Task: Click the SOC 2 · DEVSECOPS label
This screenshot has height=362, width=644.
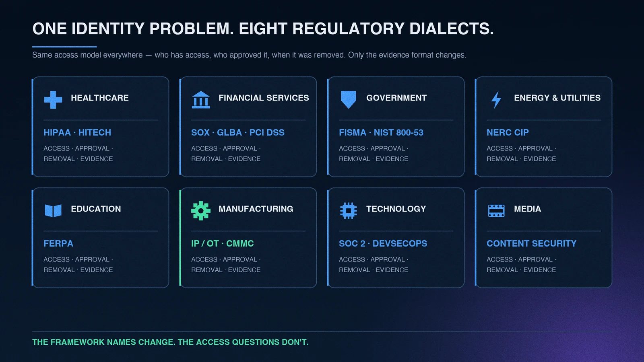Action: click(383, 243)
